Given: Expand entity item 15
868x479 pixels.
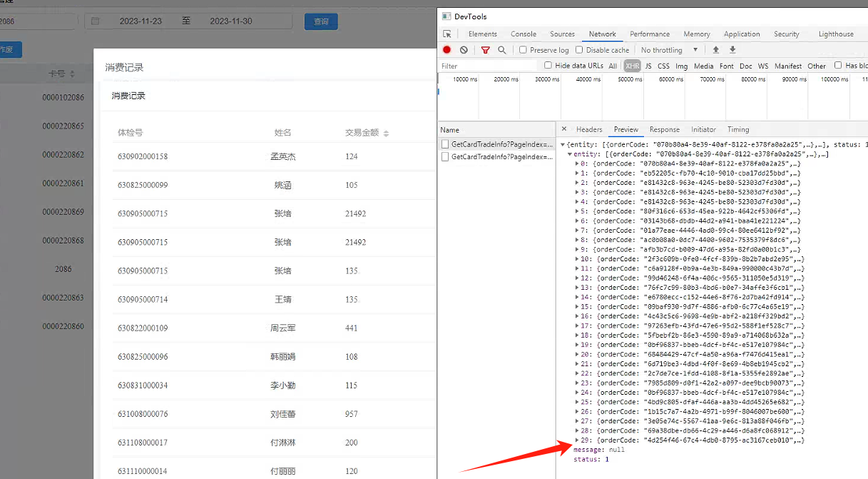Looking at the screenshot, I should pyautogui.click(x=577, y=307).
